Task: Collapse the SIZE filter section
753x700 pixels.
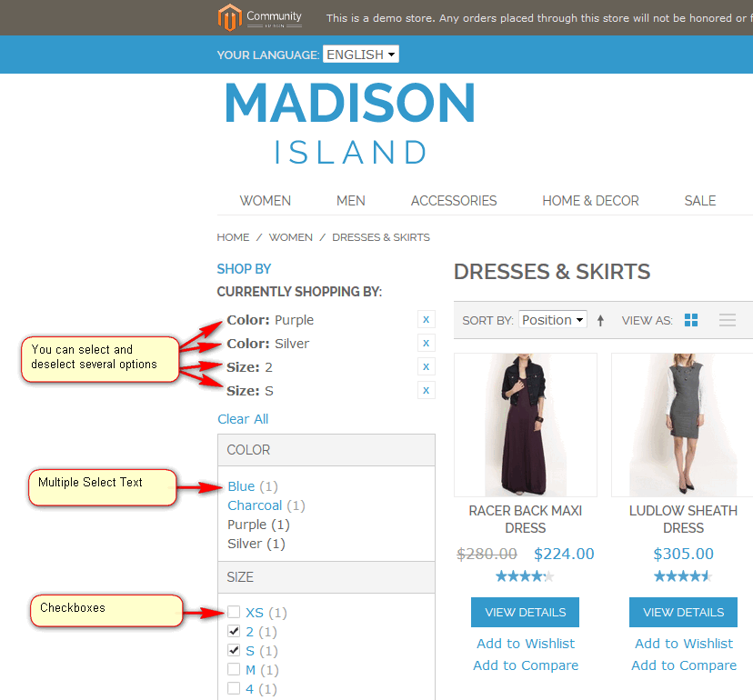Action: (x=326, y=577)
